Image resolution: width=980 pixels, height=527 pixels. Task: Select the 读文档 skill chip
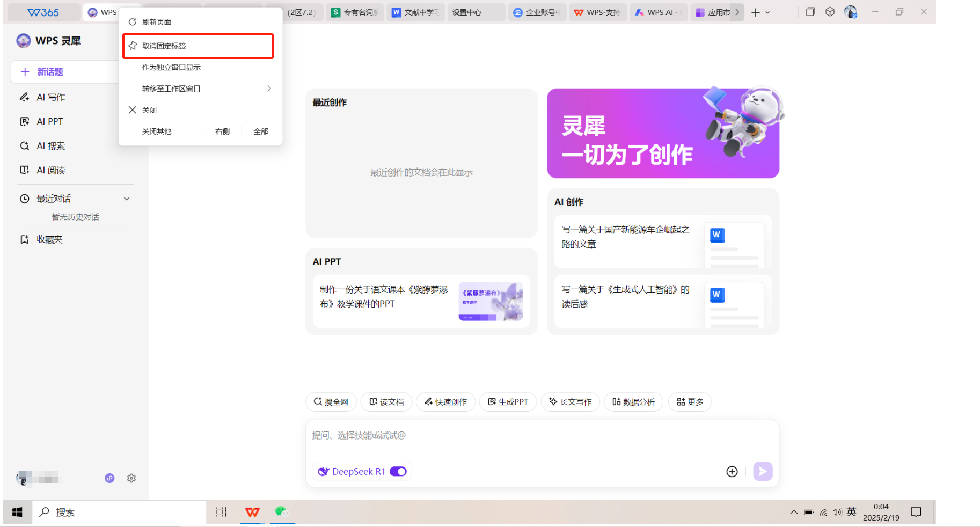pyautogui.click(x=386, y=402)
